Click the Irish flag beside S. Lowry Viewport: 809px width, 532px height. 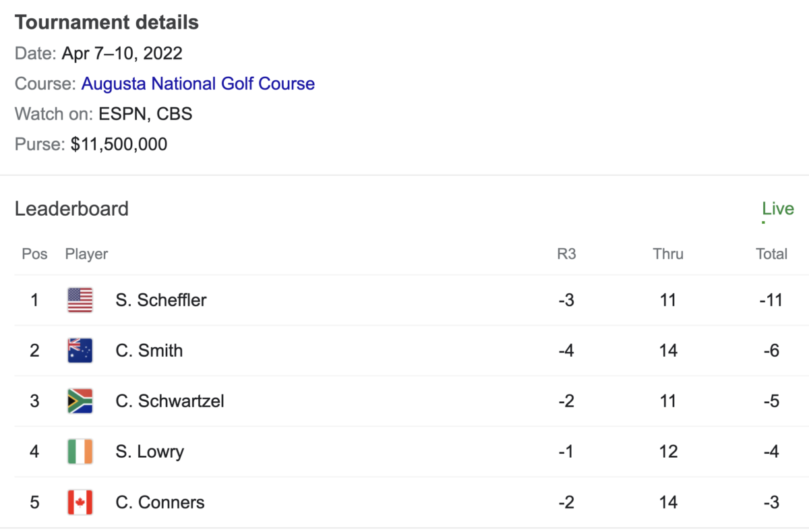[80, 452]
